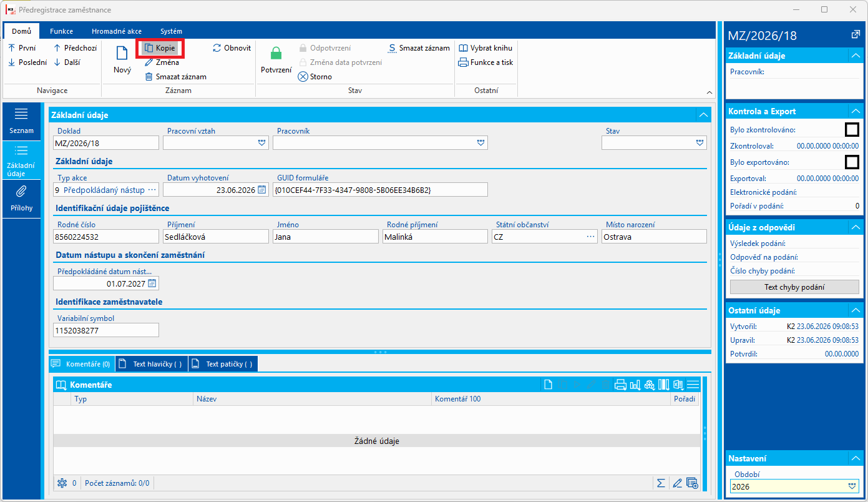Click the Text chyby podání button
The image size is (868, 502).
(794, 287)
